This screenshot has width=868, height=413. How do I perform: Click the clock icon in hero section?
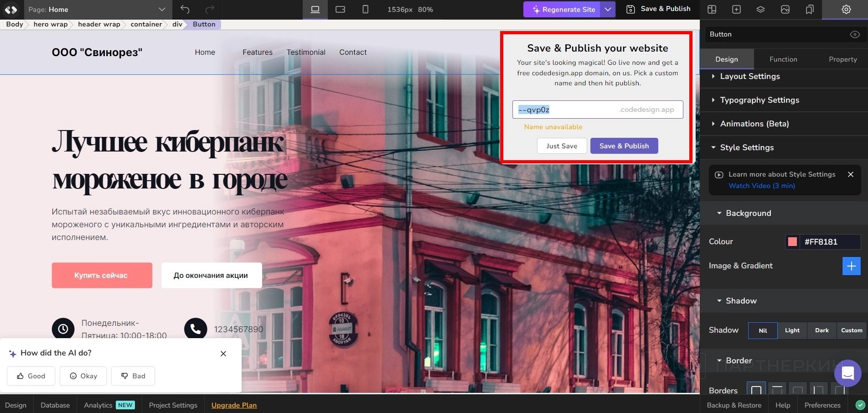(x=63, y=329)
